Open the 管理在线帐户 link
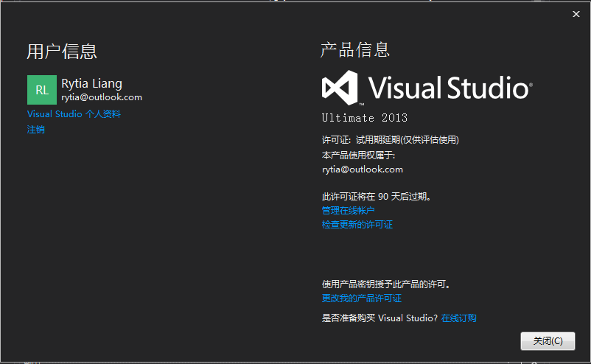 tap(348, 210)
